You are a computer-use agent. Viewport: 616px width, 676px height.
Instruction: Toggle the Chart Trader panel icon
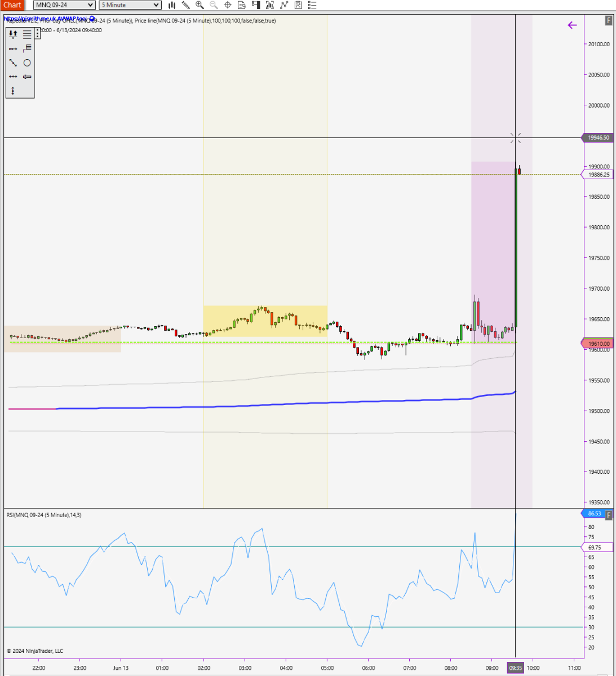tap(256, 5)
